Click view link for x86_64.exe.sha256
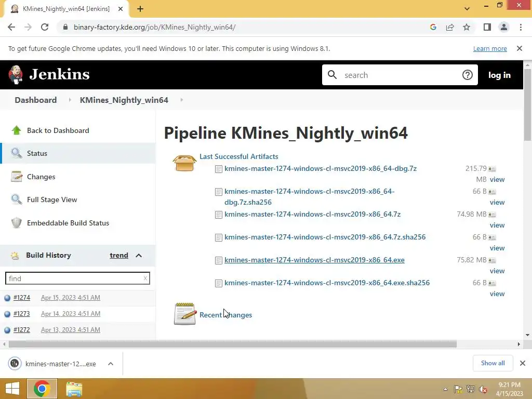The width and height of the screenshot is (532, 399). pos(497,294)
